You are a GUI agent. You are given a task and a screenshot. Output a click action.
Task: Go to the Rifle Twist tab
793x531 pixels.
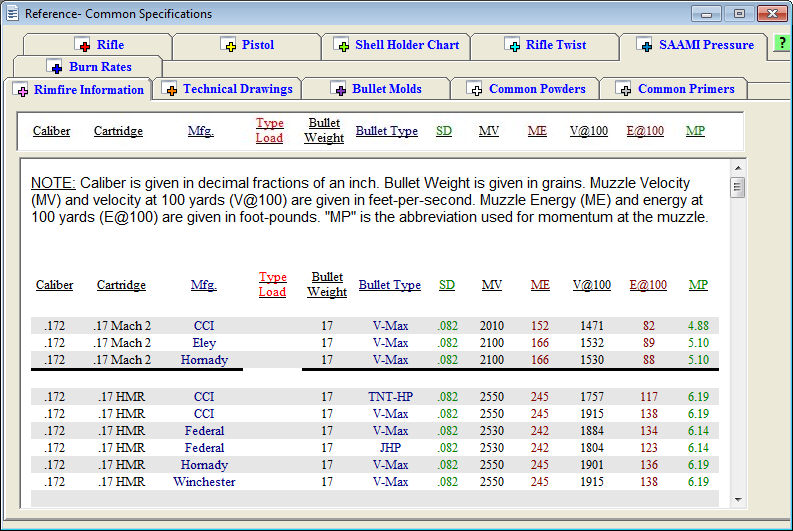pos(545,45)
